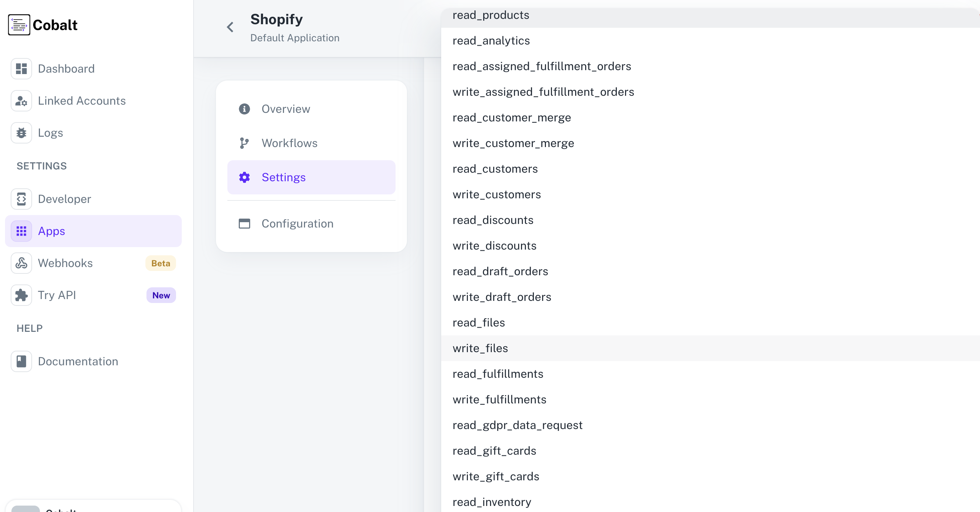Click the Linked Accounts icon

pyautogui.click(x=21, y=101)
